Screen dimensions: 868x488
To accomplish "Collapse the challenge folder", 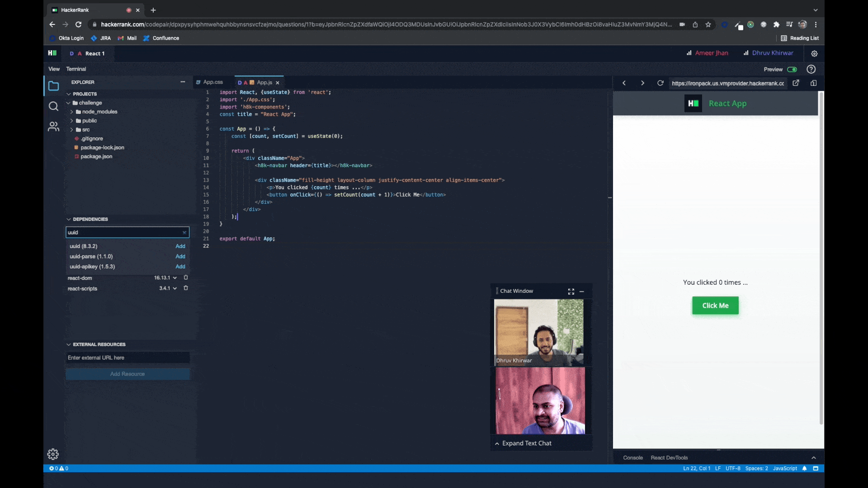I will tap(68, 103).
